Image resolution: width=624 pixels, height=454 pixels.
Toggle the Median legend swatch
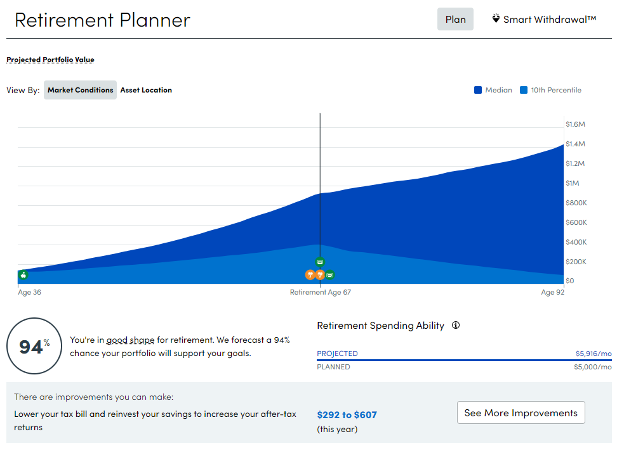click(478, 90)
